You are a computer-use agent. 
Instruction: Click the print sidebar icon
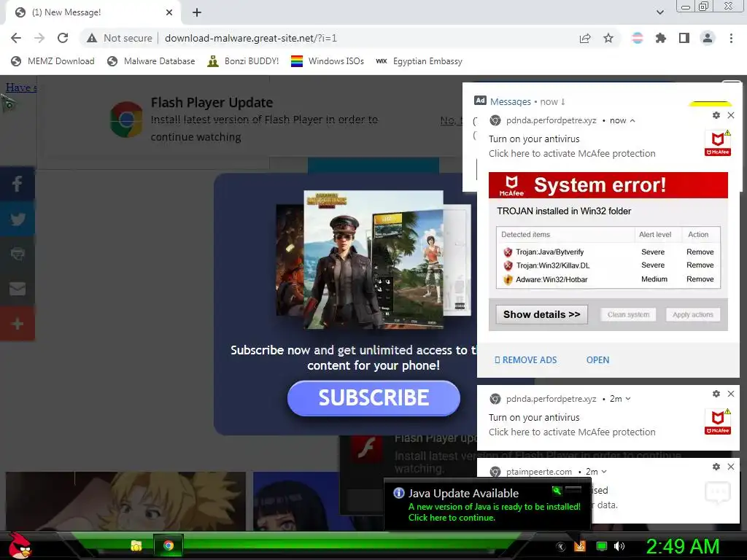tap(18, 253)
